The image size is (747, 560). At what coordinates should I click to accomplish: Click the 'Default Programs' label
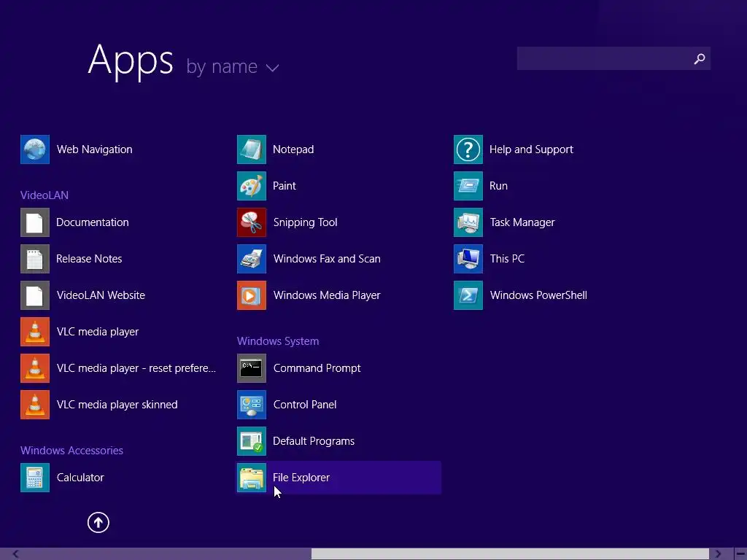[314, 441]
